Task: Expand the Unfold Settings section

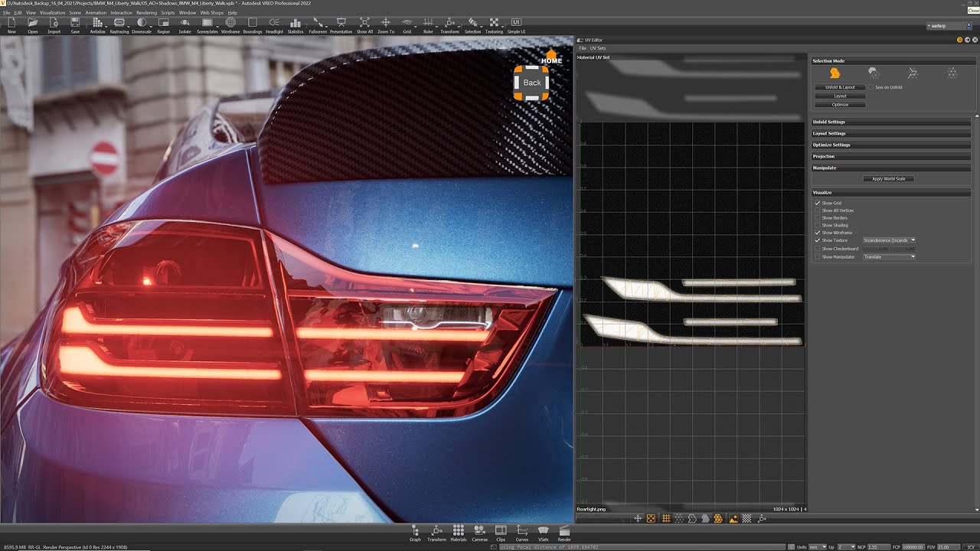Action: click(891, 122)
